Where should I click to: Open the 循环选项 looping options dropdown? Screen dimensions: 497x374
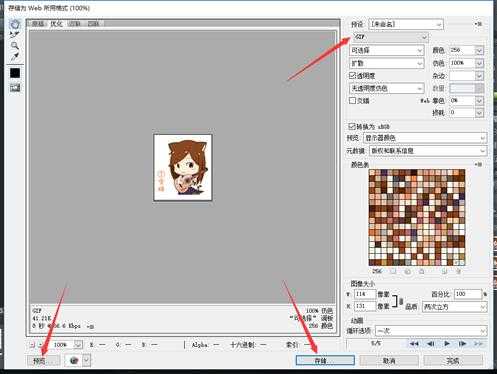click(431, 331)
